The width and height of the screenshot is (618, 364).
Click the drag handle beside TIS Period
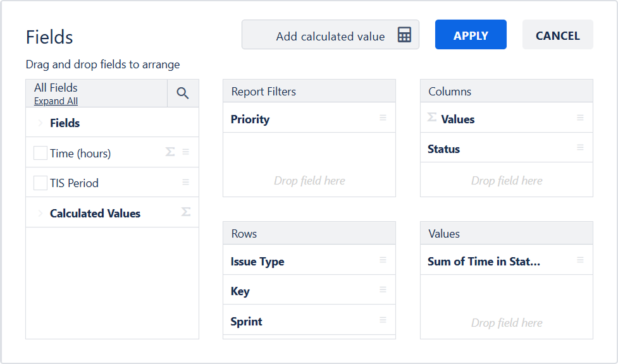pyautogui.click(x=185, y=182)
